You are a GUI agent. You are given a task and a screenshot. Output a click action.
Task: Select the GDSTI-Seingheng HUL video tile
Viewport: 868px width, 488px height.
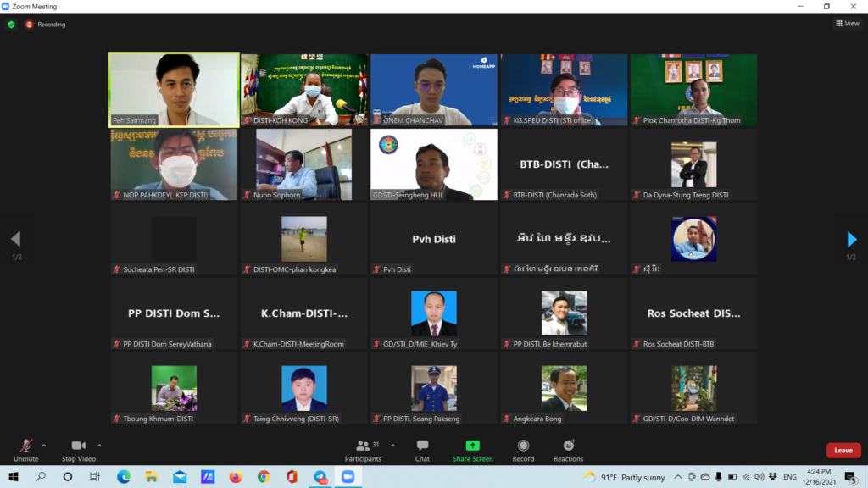pyautogui.click(x=434, y=164)
